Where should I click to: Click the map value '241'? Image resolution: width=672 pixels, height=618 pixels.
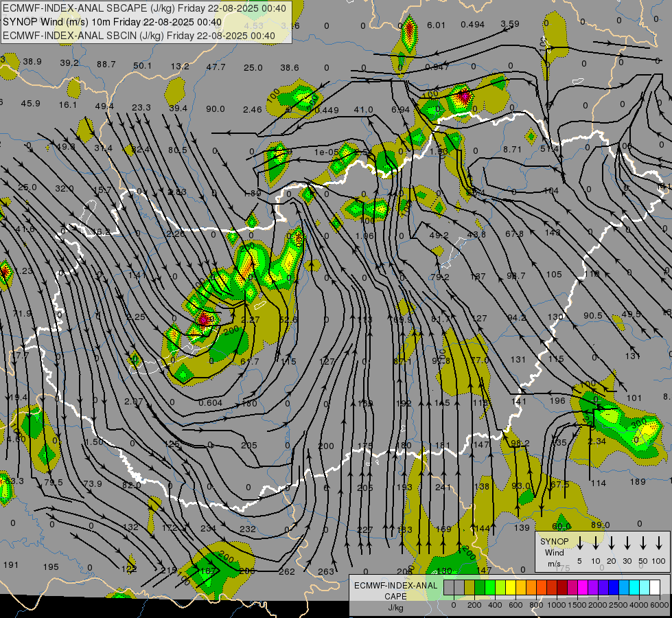click(x=443, y=488)
